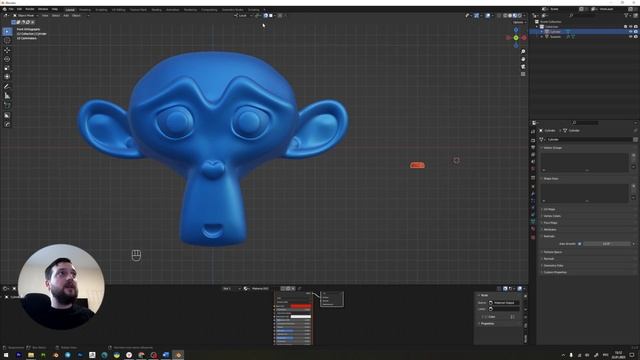This screenshot has height=360, width=640.
Task: Click the red Base Color swatch on node
Action: coord(301,306)
